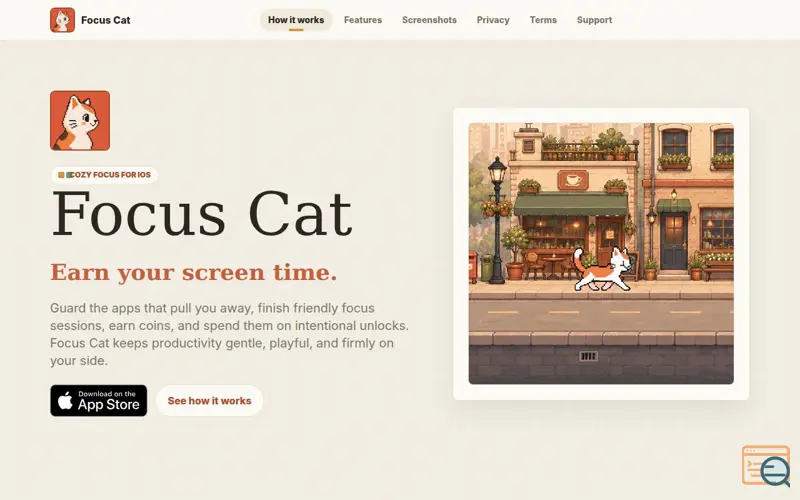Screen dimensions: 800x500
Task: Open the How it works nav tab
Action: [296, 20]
